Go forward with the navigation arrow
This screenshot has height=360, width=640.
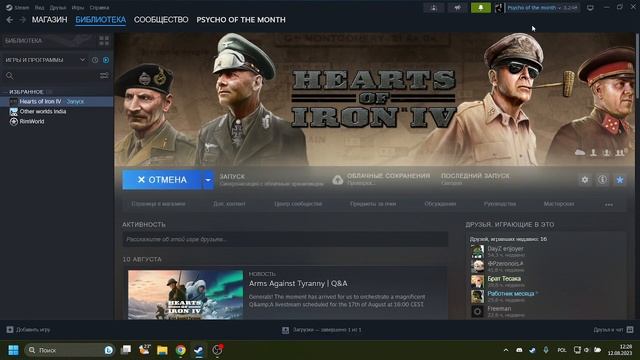coord(22,20)
